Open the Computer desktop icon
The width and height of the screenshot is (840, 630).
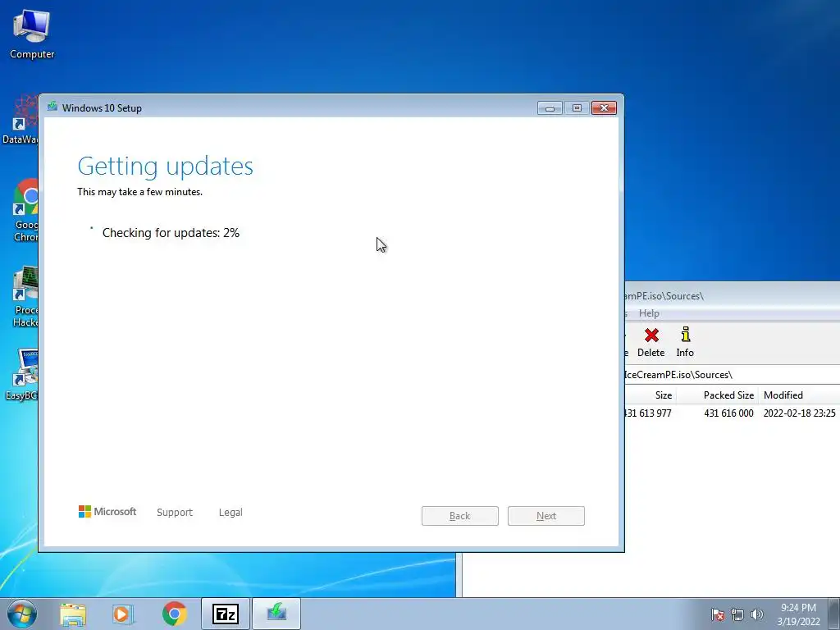(32, 34)
